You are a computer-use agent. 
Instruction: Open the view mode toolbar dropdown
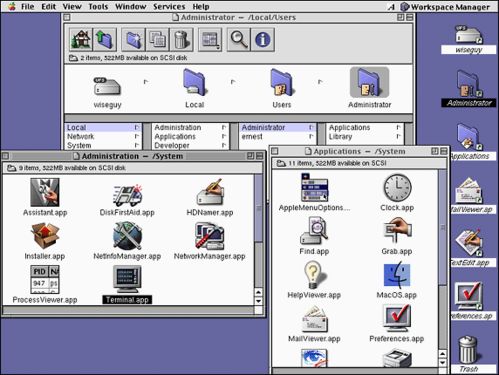(x=210, y=40)
